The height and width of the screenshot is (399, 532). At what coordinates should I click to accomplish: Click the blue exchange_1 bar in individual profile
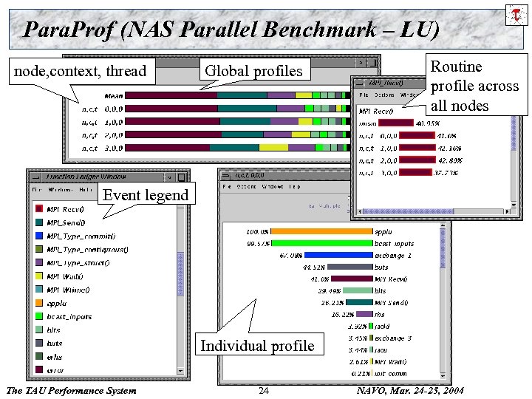(338, 255)
